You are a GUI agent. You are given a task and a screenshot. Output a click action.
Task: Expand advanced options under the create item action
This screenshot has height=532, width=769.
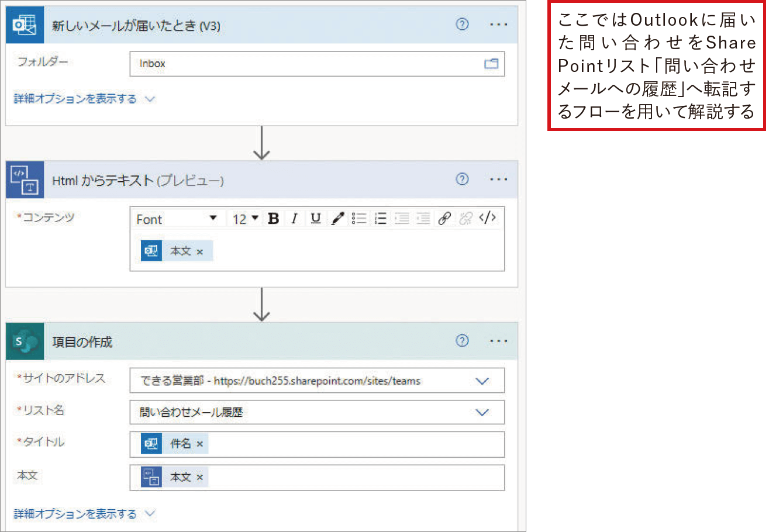tap(84, 514)
